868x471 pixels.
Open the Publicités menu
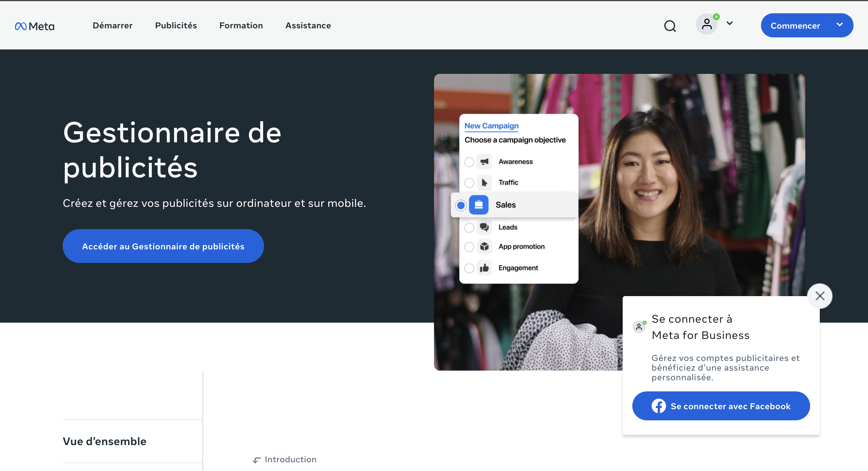point(176,26)
